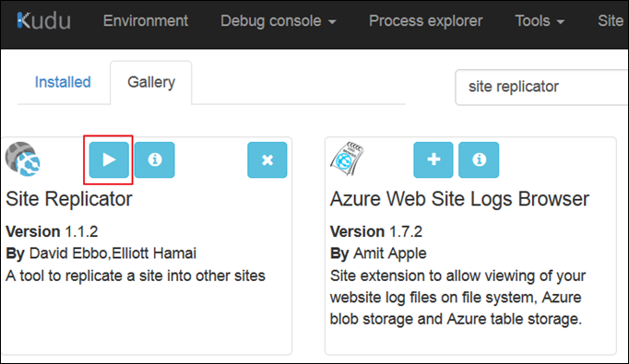Focus the search box containing 'site replicator'
This screenshot has width=629, height=364.
[541, 87]
